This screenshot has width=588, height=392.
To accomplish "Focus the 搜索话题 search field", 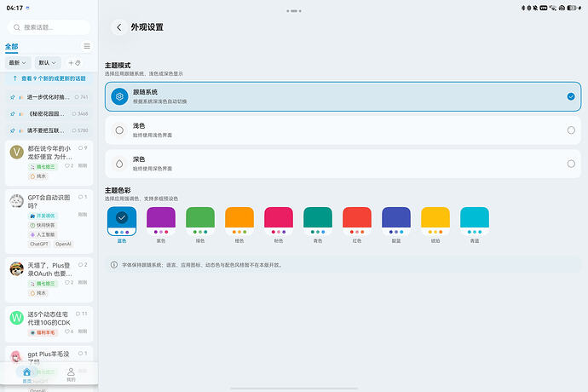I will (x=49, y=27).
